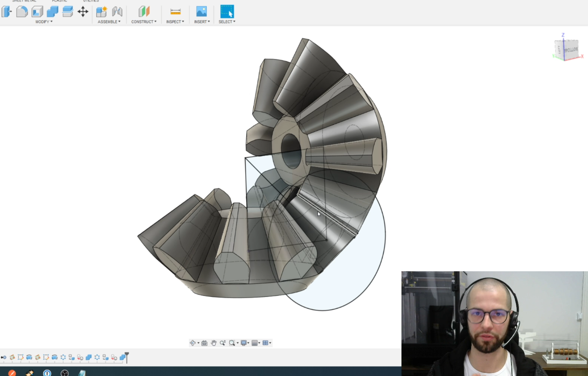
Task: Select the last combine feature in timeline
Action: 122,358
